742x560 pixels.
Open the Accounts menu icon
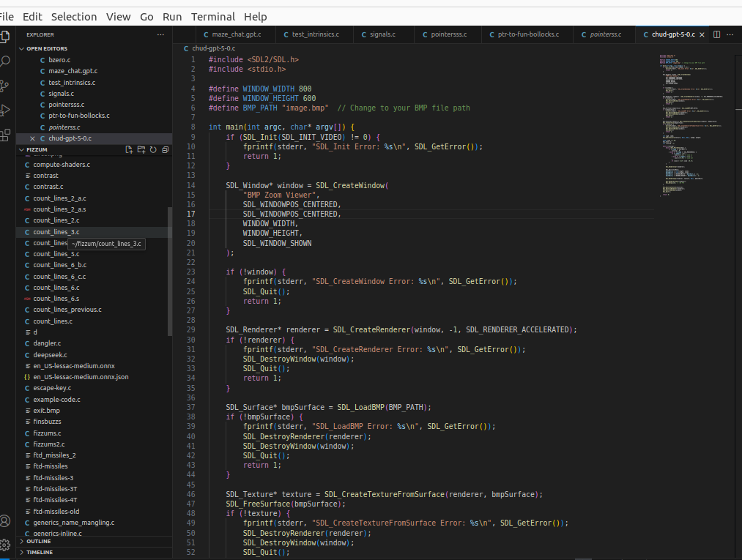(4, 520)
